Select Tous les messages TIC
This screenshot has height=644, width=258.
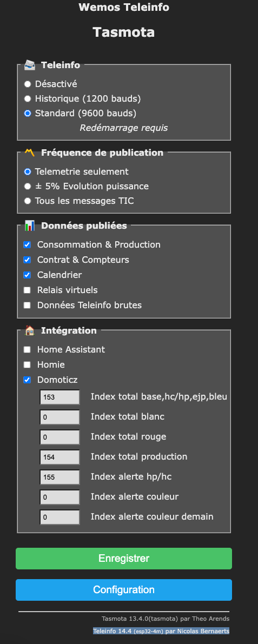(28, 201)
